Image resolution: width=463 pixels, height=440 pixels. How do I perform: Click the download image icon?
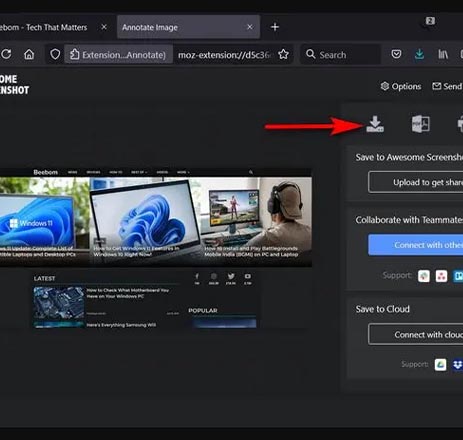[375, 124]
